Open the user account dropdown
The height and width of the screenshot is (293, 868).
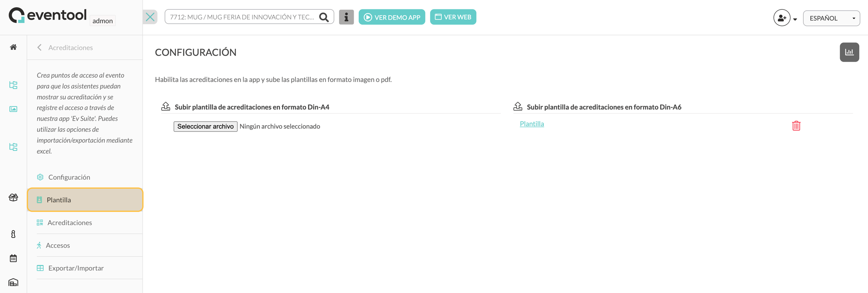[785, 18]
